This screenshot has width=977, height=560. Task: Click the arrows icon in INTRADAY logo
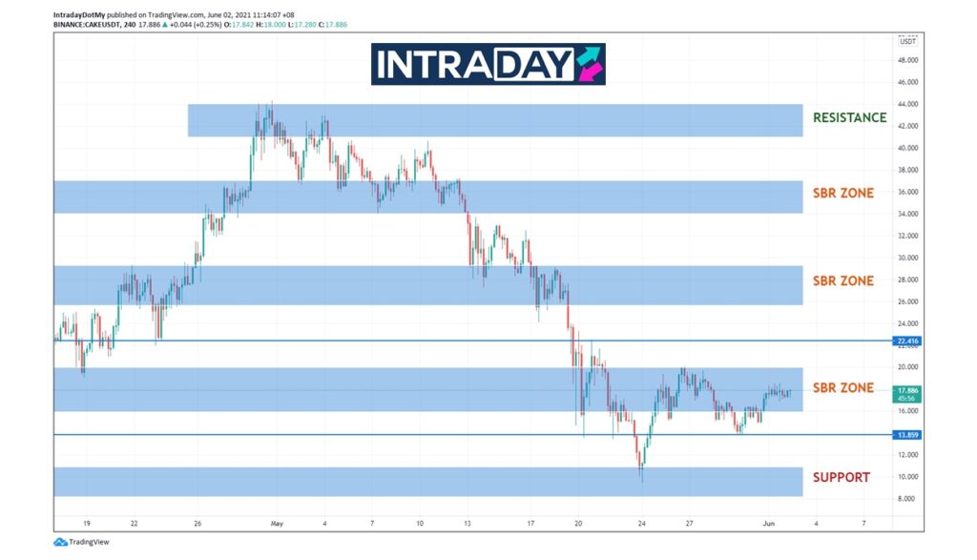589,64
